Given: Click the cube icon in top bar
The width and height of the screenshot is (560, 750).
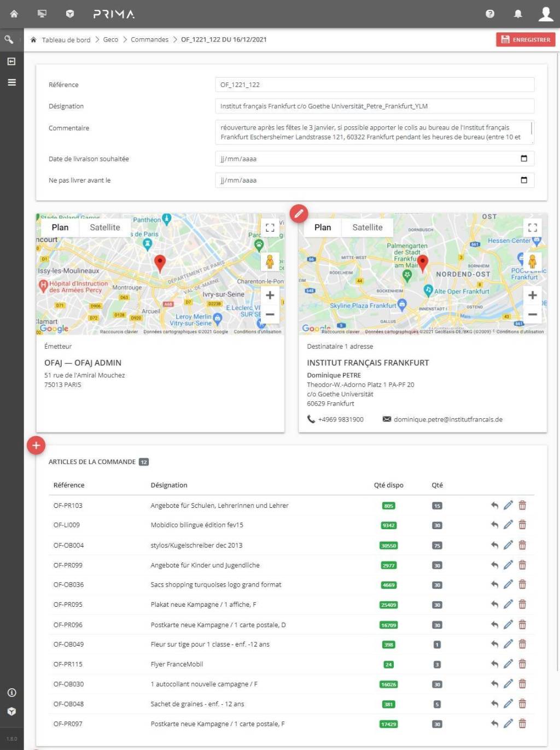Looking at the screenshot, I should (70, 14).
